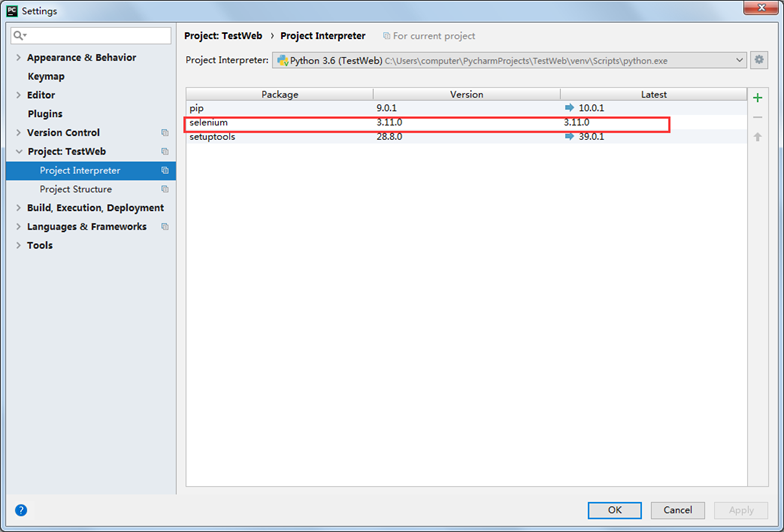Expand Appearance & Behavior section
Viewport: 784px width, 532px height.
tap(18, 58)
